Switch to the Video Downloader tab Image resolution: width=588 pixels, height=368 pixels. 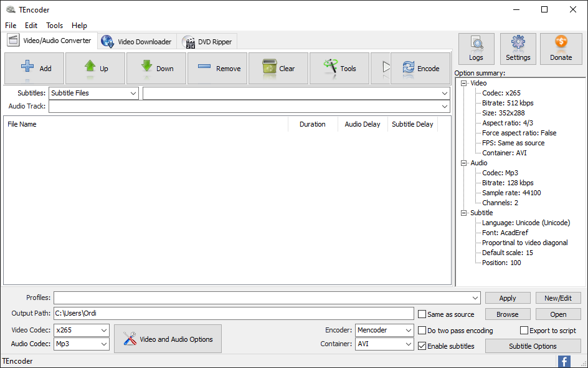click(137, 42)
